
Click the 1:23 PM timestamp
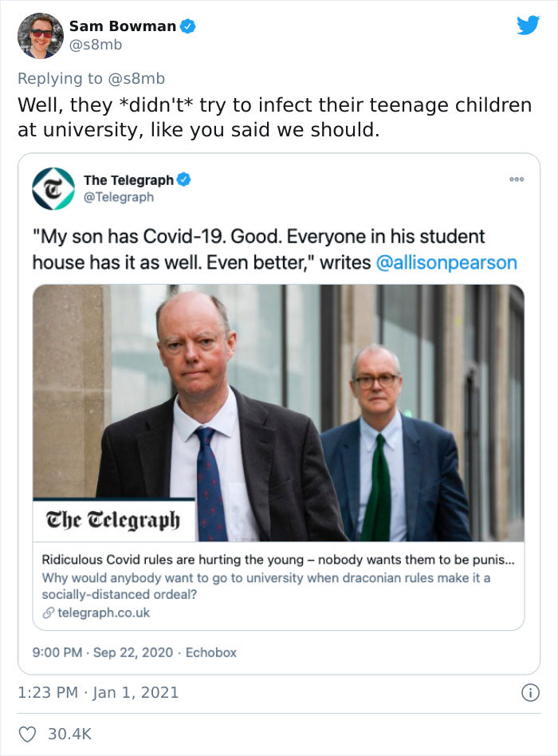point(44,692)
